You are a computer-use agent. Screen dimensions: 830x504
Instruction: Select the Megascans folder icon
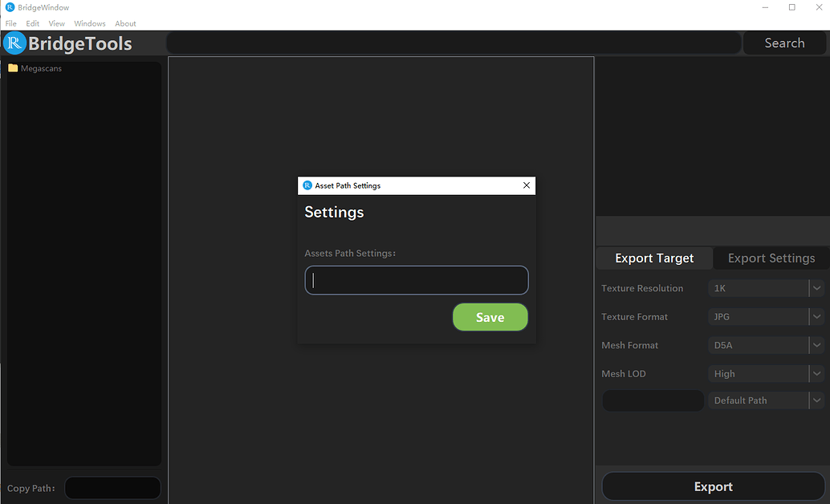[13, 68]
